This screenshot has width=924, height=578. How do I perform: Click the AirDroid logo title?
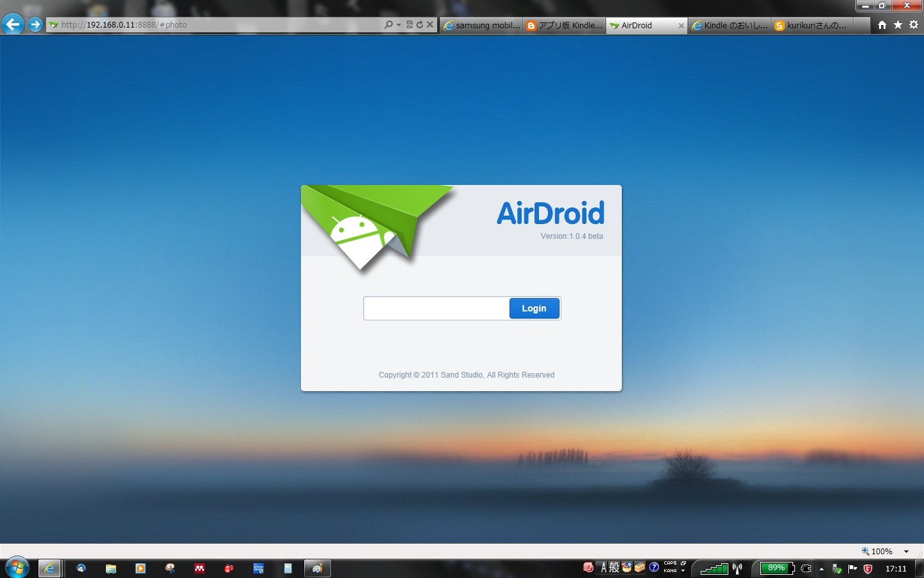point(551,213)
